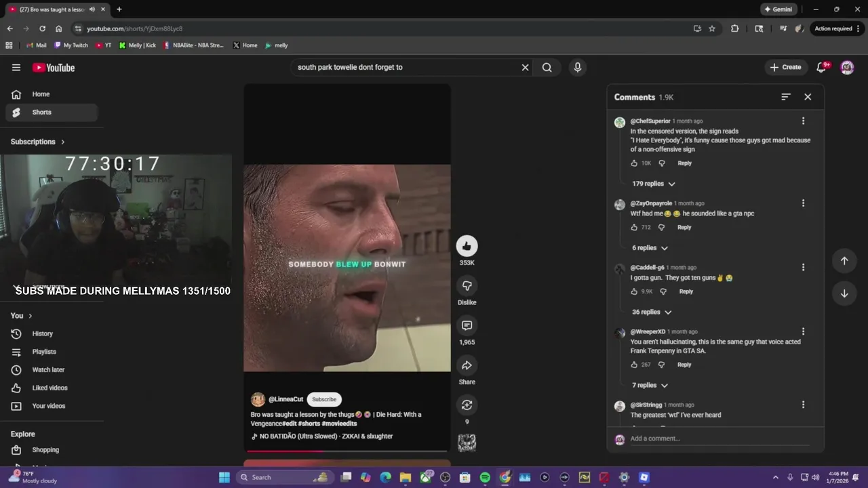Expand 7 replies thread

650,386
